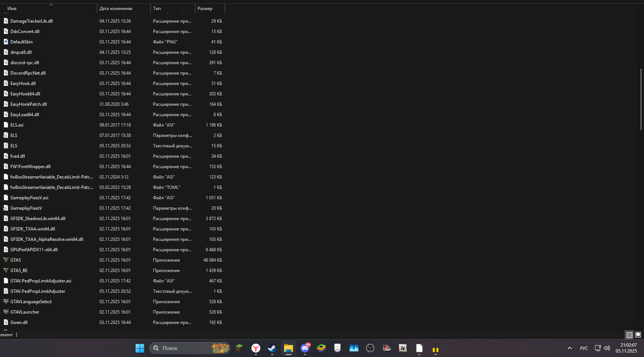Select the EasyHook.dll file
The width and height of the screenshot is (644, 357).
point(23,83)
